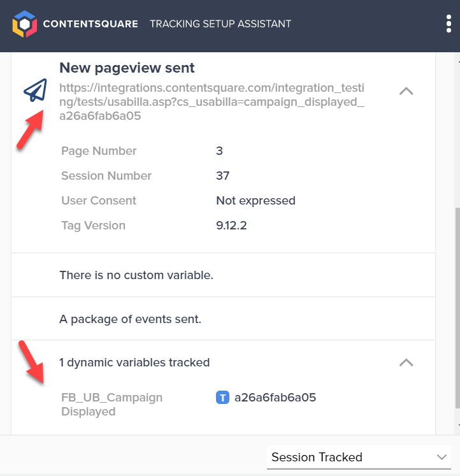Collapse the New pageview sent section
460x476 pixels.
pos(406,91)
